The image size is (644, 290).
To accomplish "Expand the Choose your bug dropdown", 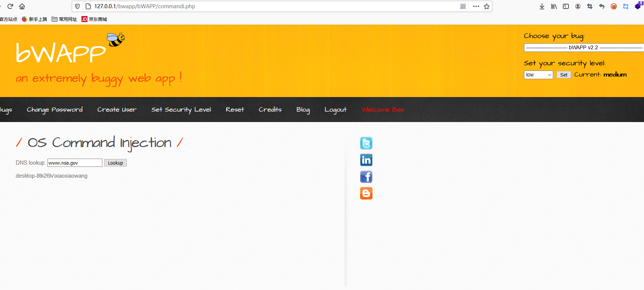I will click(x=584, y=47).
